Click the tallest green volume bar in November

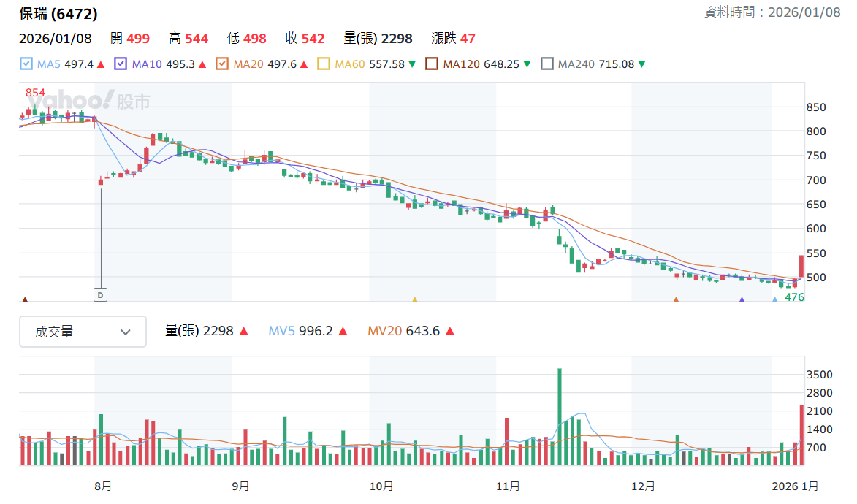(x=560, y=417)
